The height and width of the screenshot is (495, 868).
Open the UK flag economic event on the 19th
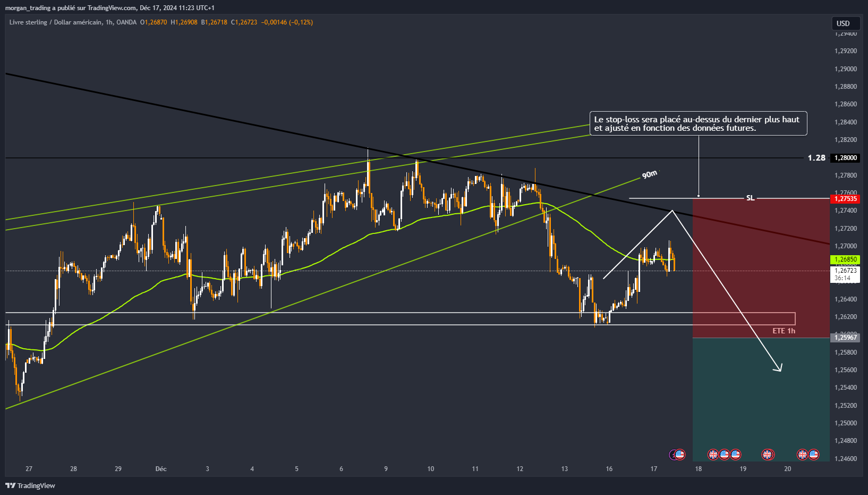click(x=767, y=455)
